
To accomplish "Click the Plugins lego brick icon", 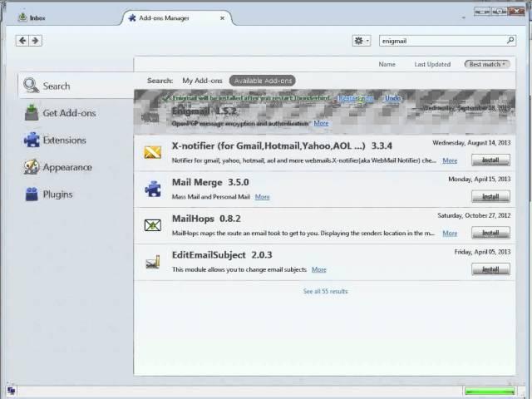I will (32, 194).
